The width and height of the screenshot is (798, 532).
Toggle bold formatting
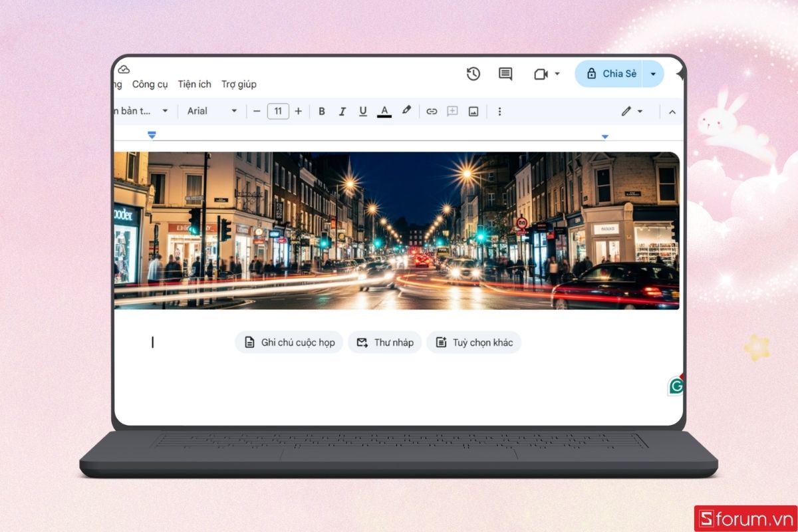coord(322,111)
